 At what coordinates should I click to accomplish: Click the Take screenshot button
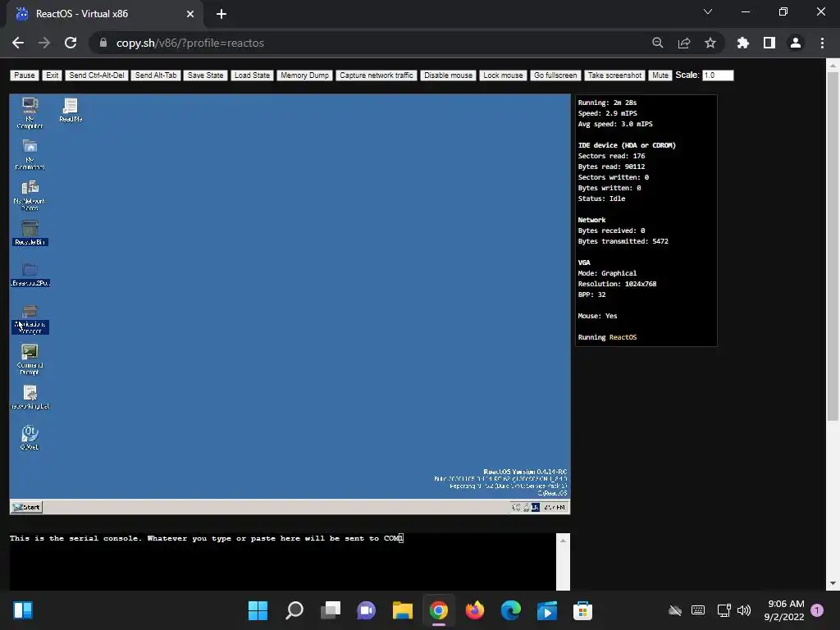pyautogui.click(x=614, y=75)
